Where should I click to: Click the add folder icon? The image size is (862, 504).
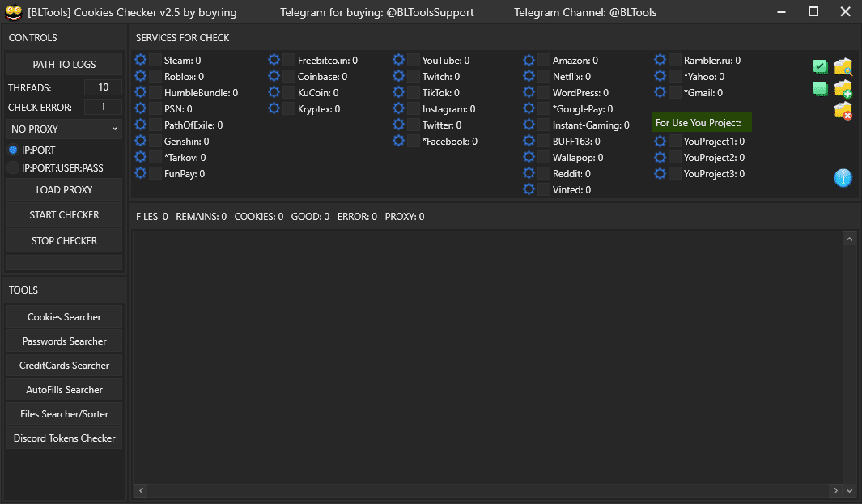tap(843, 90)
